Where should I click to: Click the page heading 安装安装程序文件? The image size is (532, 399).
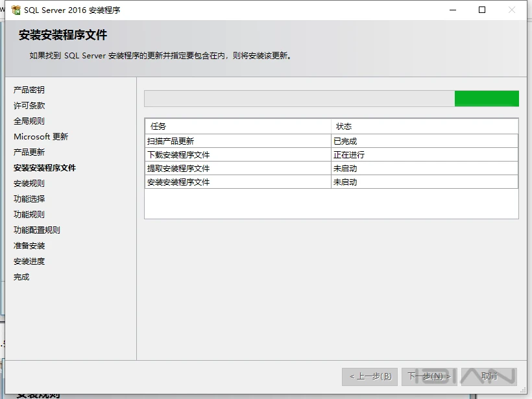(x=63, y=35)
